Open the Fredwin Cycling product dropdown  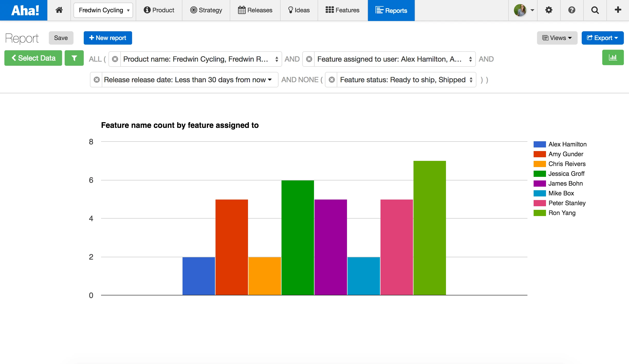(x=103, y=10)
